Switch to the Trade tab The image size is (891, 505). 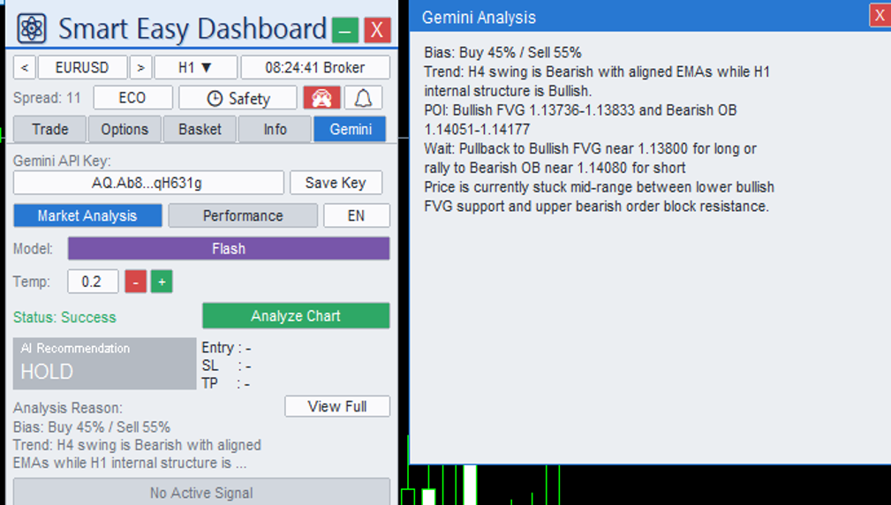pyautogui.click(x=50, y=130)
